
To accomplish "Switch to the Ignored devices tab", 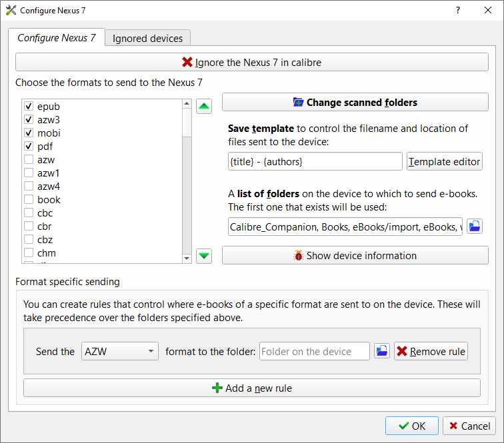I will 147,38.
